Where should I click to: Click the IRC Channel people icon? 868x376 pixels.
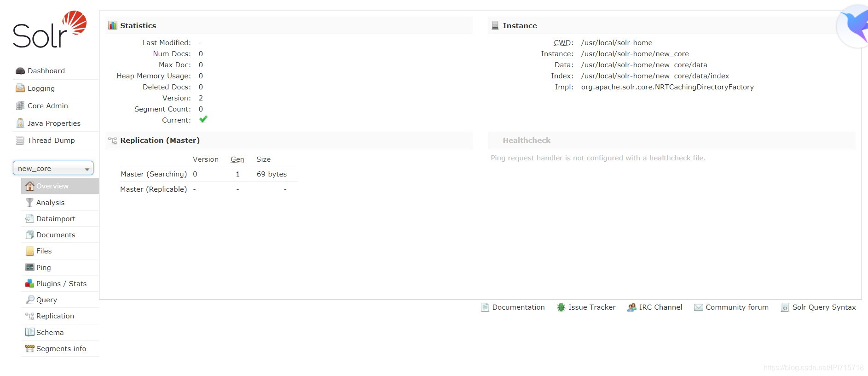(632, 307)
